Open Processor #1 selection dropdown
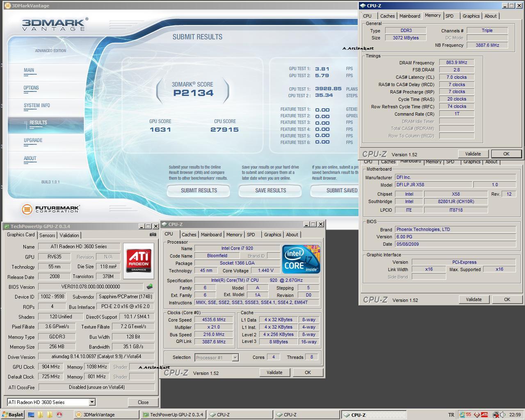Screen dimensions: 525x420 (x=235, y=358)
